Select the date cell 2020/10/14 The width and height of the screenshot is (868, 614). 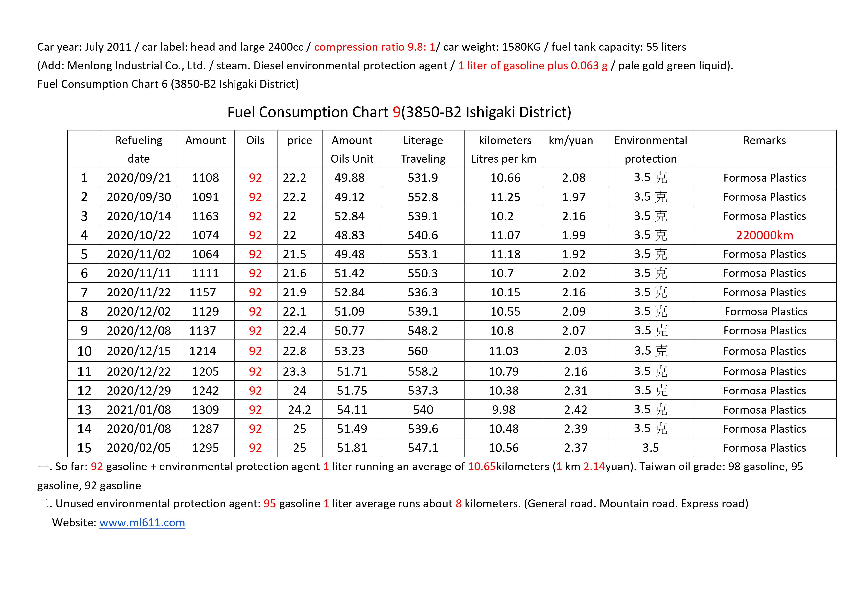[x=139, y=216]
